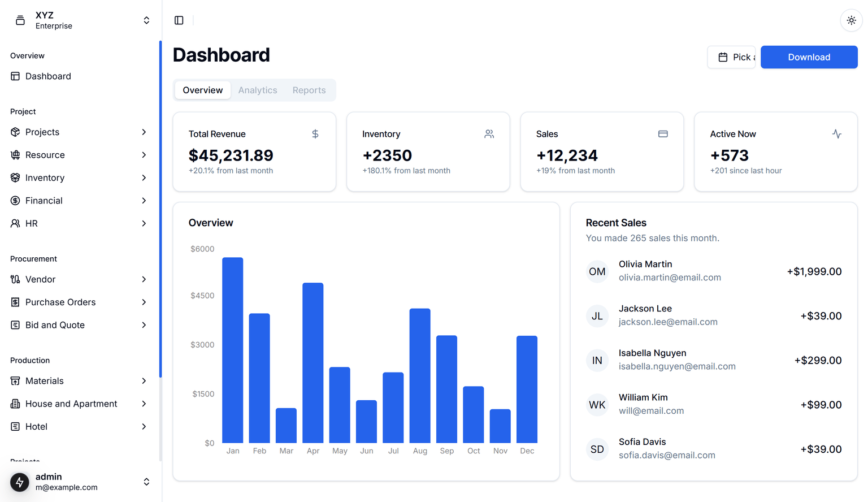Screen dimensions: 868x502
Task: Open the Pick a date button
Action: [731, 57]
